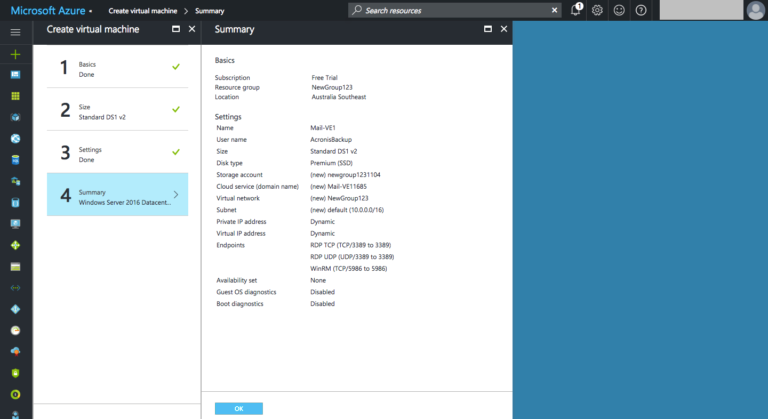The width and height of the screenshot is (768, 419).
Task: Close the Create virtual machine blade
Action: point(192,29)
